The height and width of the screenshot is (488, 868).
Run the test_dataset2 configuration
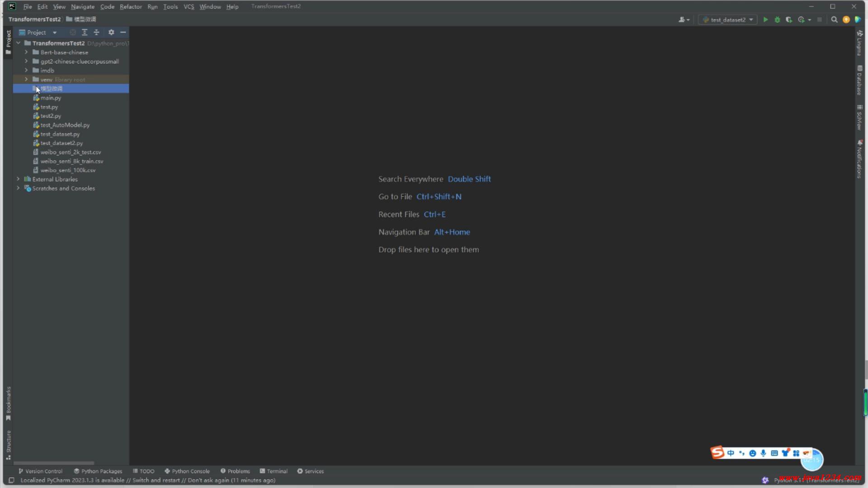pos(765,20)
